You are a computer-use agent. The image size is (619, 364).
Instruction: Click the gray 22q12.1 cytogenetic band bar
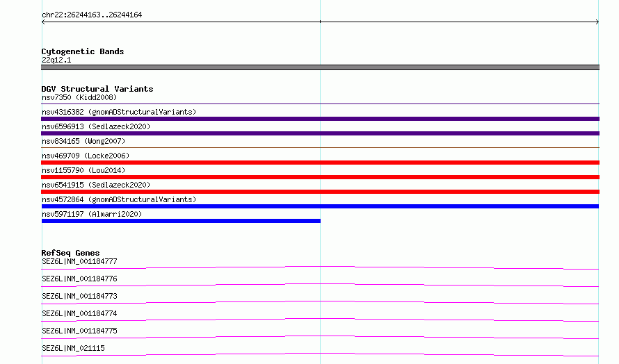(x=320, y=67)
